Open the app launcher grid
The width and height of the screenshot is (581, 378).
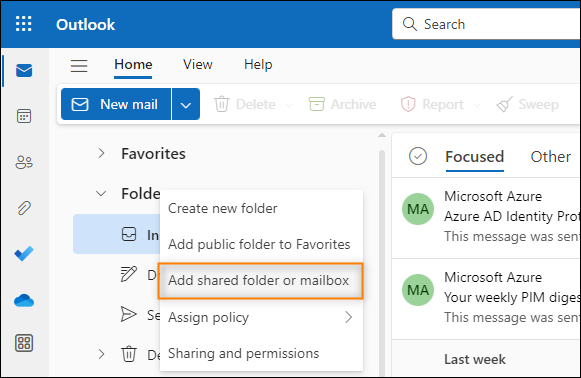pyautogui.click(x=24, y=24)
